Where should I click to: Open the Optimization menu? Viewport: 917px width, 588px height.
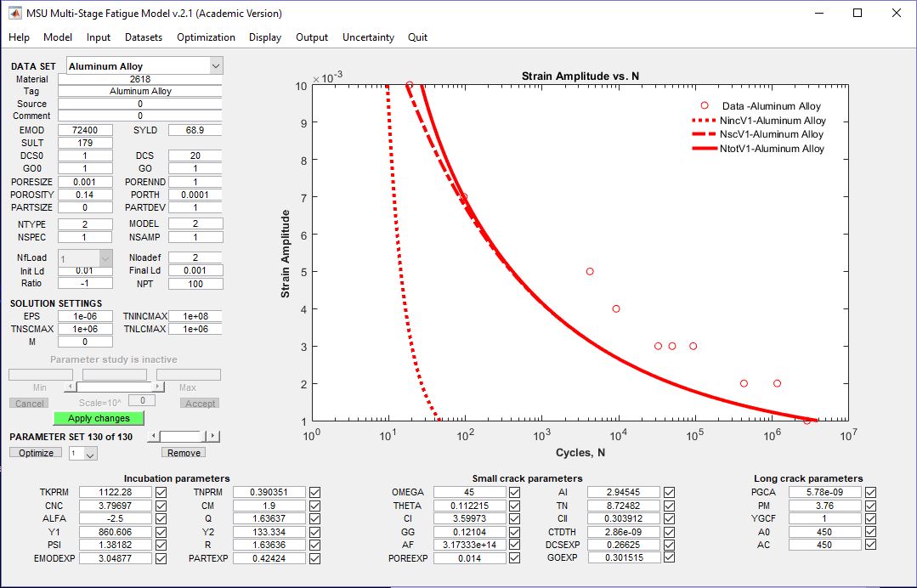(206, 37)
